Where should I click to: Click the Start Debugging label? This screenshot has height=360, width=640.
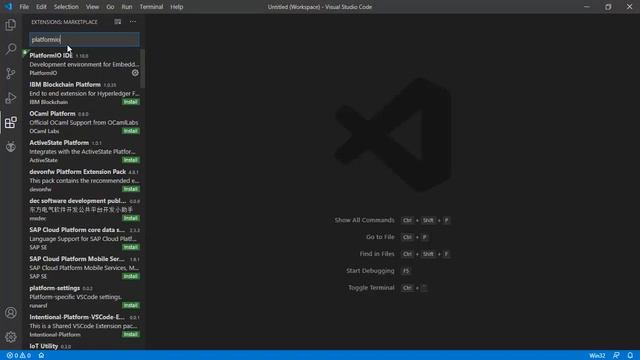click(x=370, y=271)
